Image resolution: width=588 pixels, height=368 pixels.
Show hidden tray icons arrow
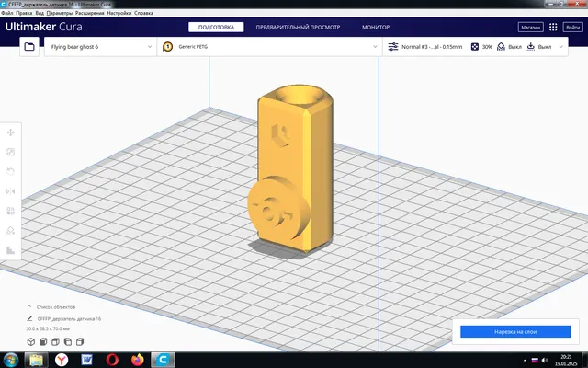click(x=525, y=361)
